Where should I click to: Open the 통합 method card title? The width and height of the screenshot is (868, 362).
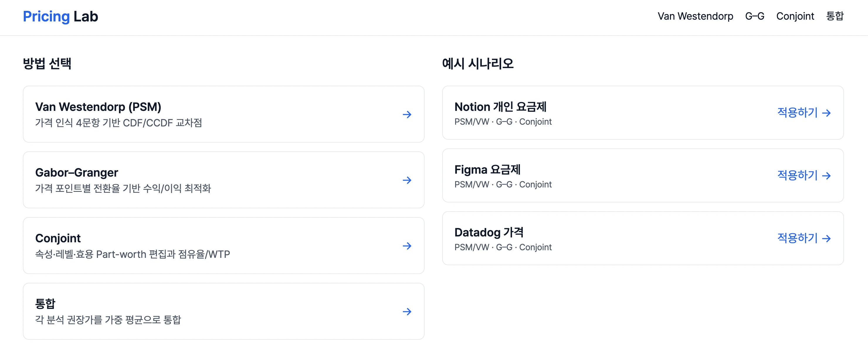(45, 304)
